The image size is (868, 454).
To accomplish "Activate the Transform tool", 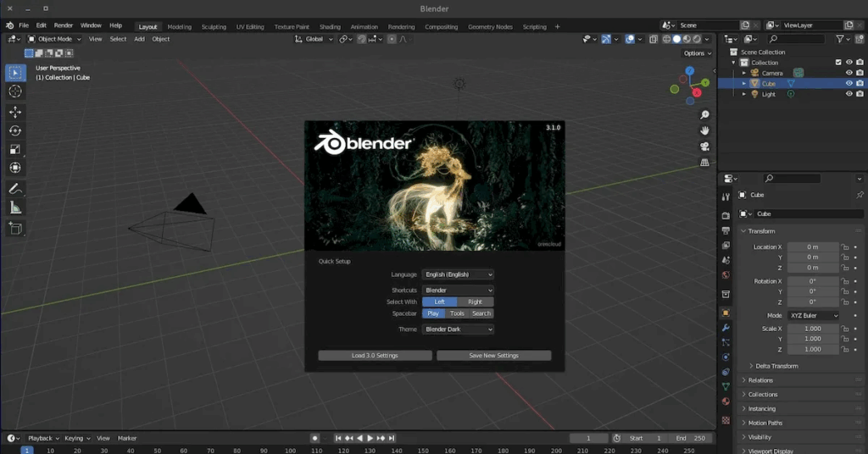I will point(15,168).
